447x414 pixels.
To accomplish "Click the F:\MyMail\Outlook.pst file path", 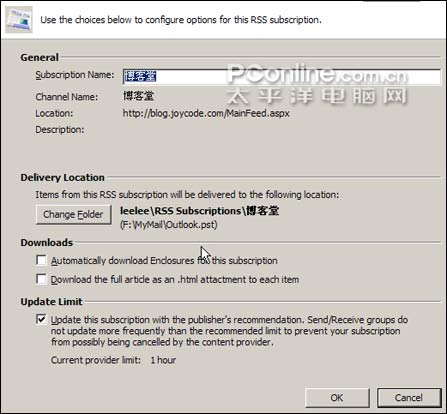I will pos(169,225).
